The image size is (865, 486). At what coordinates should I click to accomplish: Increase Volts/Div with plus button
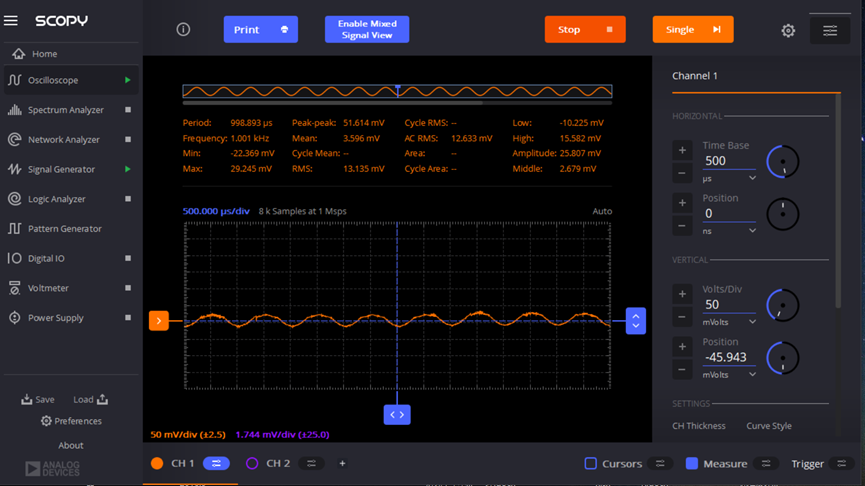tap(682, 294)
